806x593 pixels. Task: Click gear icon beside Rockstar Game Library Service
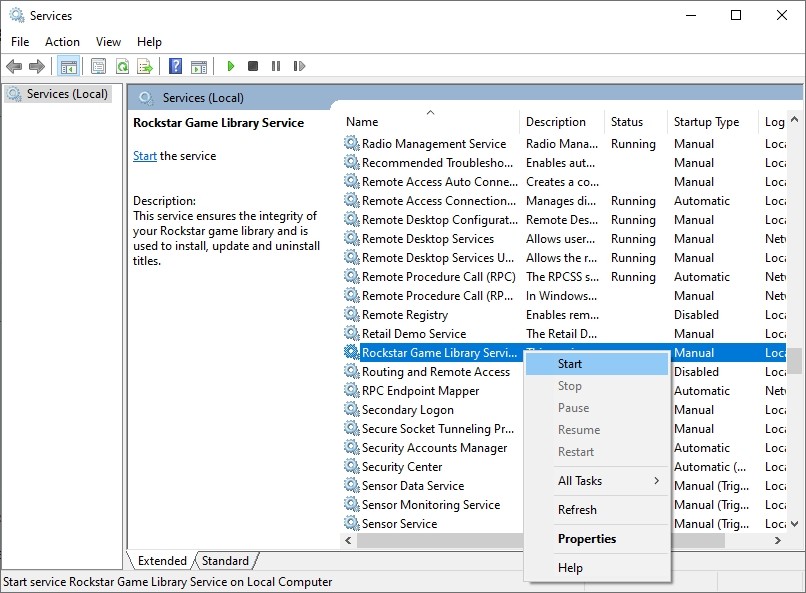352,353
